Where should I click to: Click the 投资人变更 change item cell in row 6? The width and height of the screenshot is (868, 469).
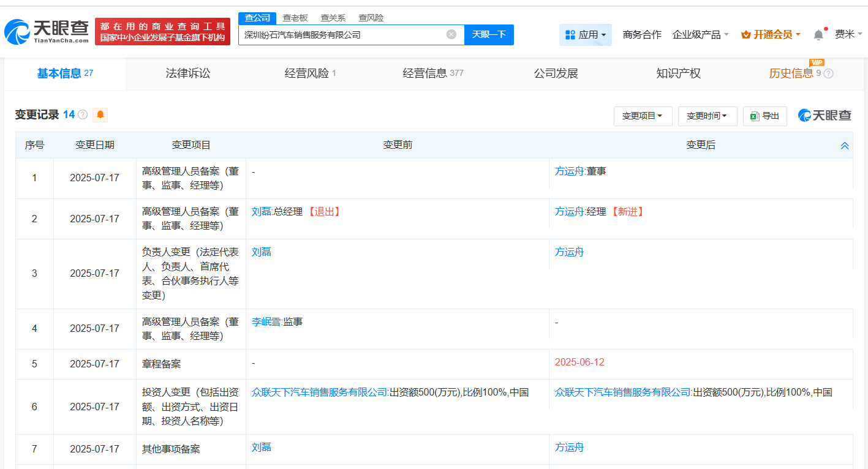coord(191,407)
